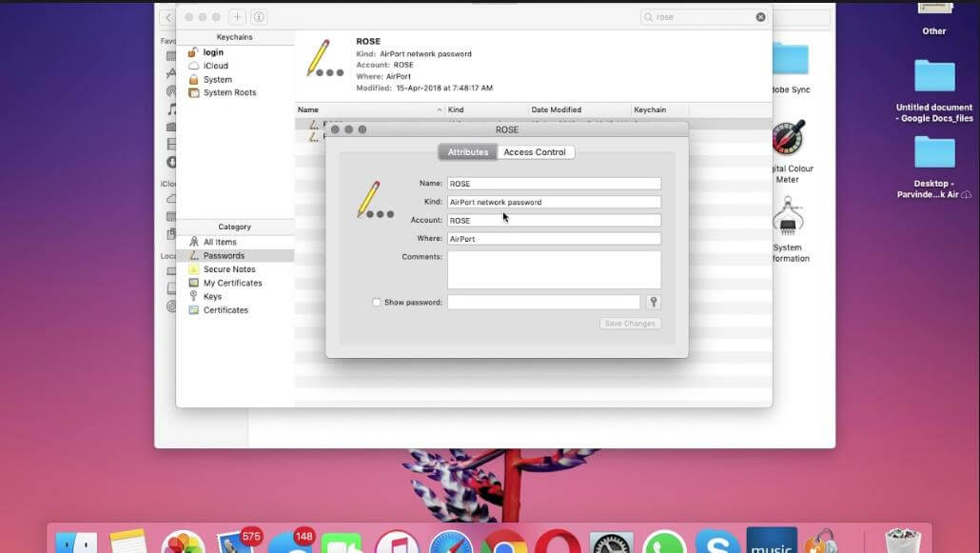The height and width of the screenshot is (553, 980).
Task: Open the Other folder on desktop
Action: tap(933, 17)
